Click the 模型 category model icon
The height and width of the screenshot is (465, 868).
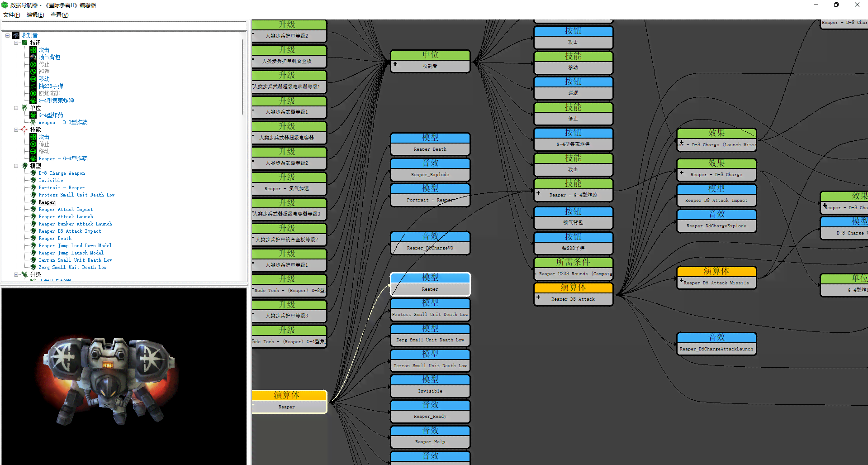(24, 166)
